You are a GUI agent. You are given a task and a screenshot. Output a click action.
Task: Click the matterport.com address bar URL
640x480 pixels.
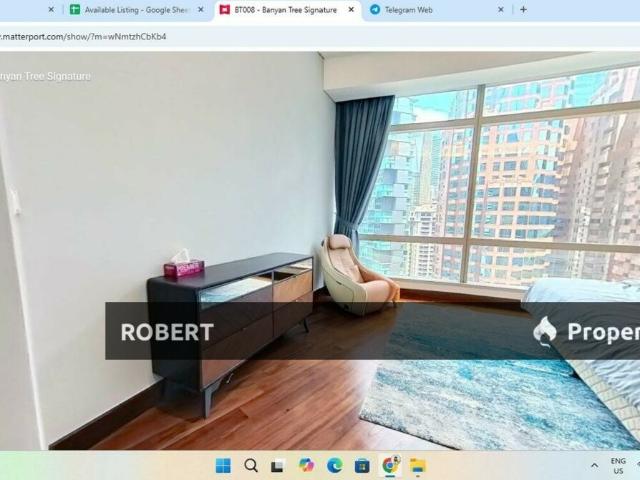tap(83, 37)
